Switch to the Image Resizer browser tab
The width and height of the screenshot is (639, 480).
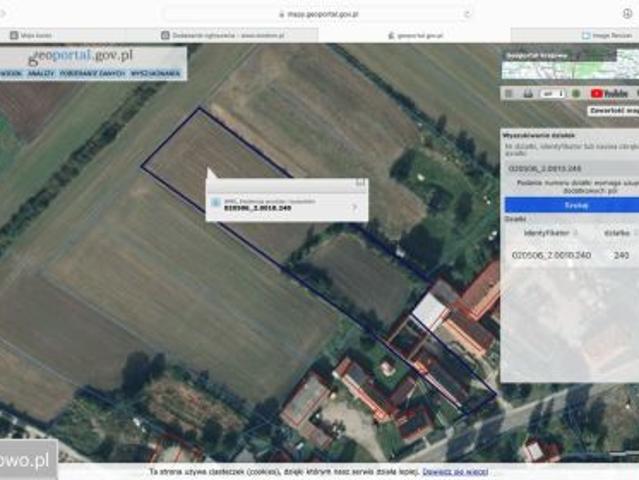coord(575,35)
